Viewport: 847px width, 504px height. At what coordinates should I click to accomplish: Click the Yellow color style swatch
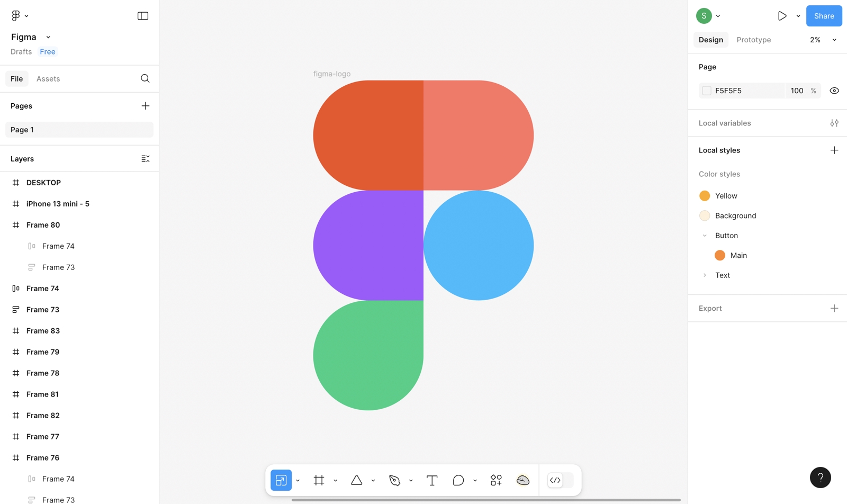point(705,196)
